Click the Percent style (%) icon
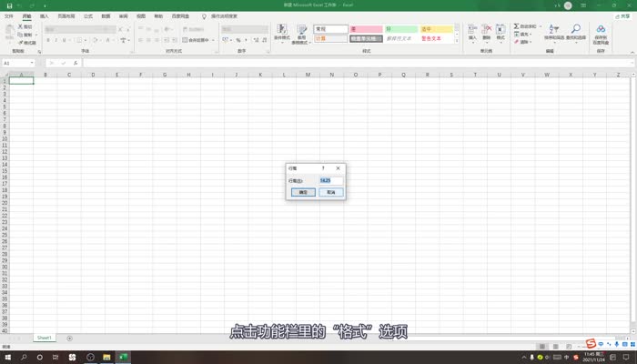This screenshot has height=364, width=637. tap(238, 40)
